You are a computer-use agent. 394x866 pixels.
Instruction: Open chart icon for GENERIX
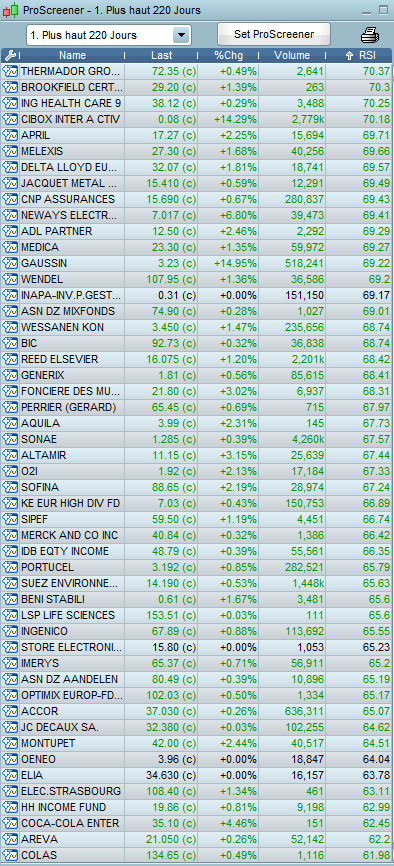click(x=10, y=376)
